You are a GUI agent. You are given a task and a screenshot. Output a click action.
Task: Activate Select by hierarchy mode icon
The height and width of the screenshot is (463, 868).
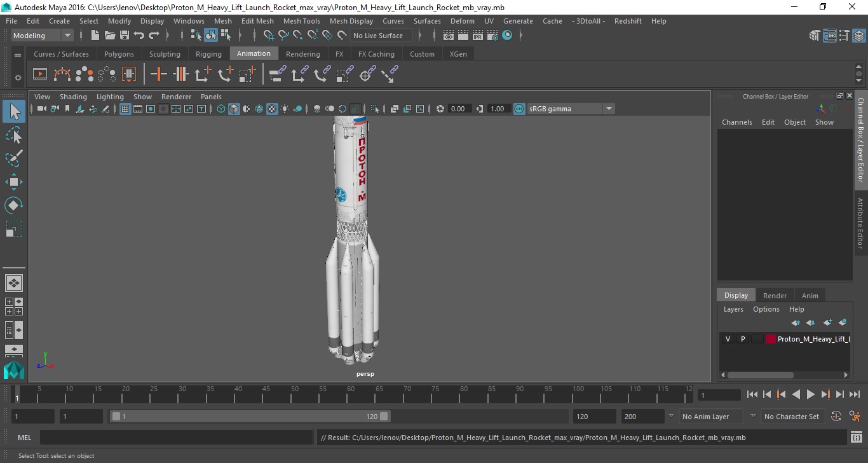tap(196, 36)
